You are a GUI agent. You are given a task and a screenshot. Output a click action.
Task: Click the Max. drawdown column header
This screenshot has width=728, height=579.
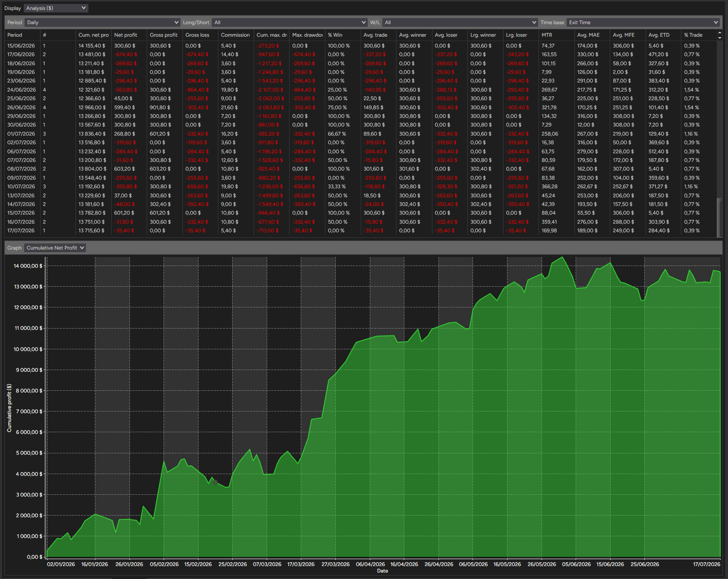coord(307,35)
